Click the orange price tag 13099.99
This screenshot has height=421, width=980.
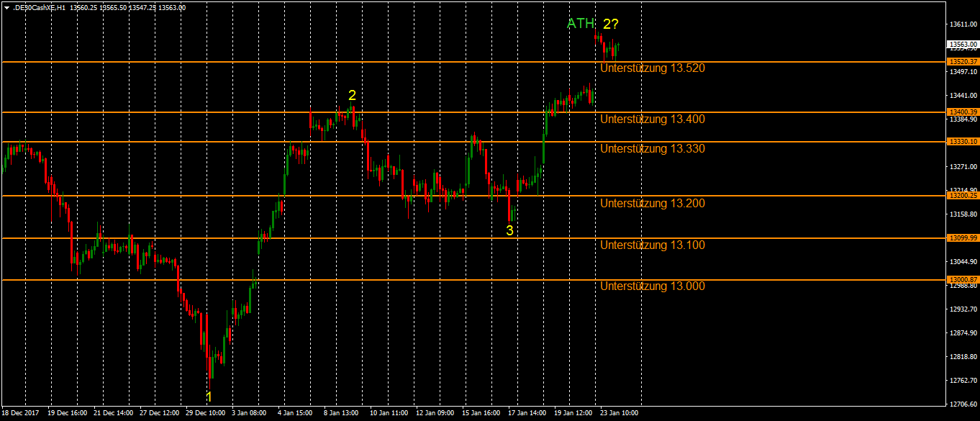point(962,238)
